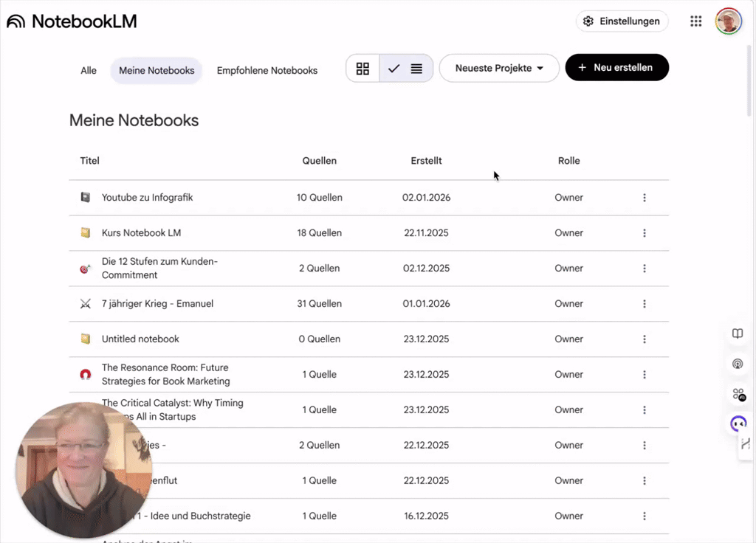The width and height of the screenshot is (756, 543).
Task: Open more options for The Critical Catalyst
Action: click(644, 410)
